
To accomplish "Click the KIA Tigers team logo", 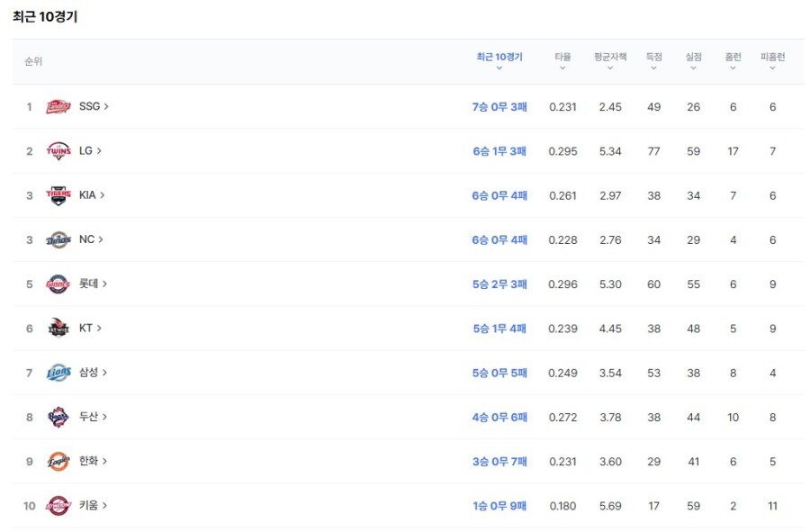I will (58, 195).
